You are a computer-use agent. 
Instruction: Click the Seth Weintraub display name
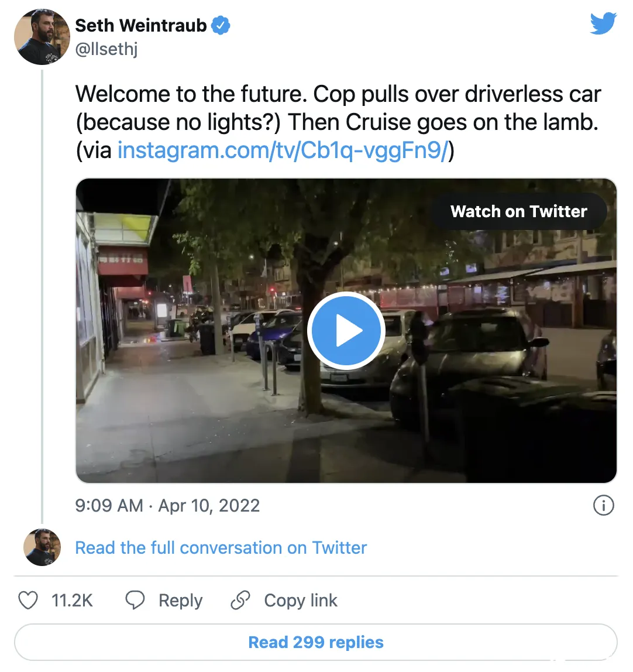click(x=141, y=26)
